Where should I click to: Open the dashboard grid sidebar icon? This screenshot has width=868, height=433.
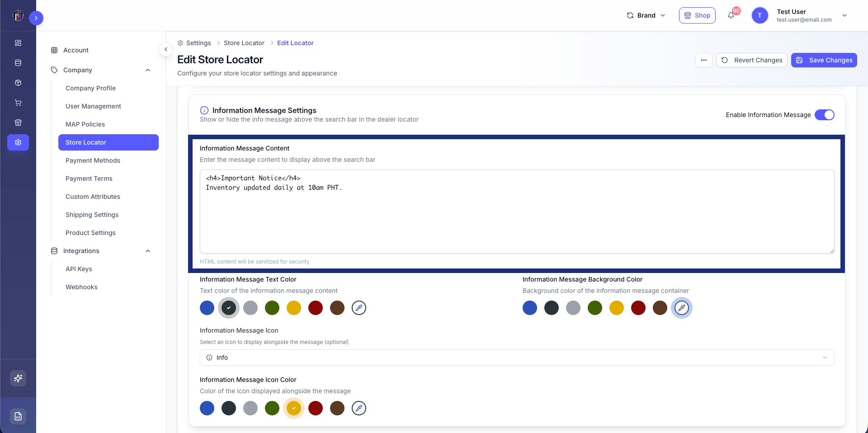click(18, 43)
